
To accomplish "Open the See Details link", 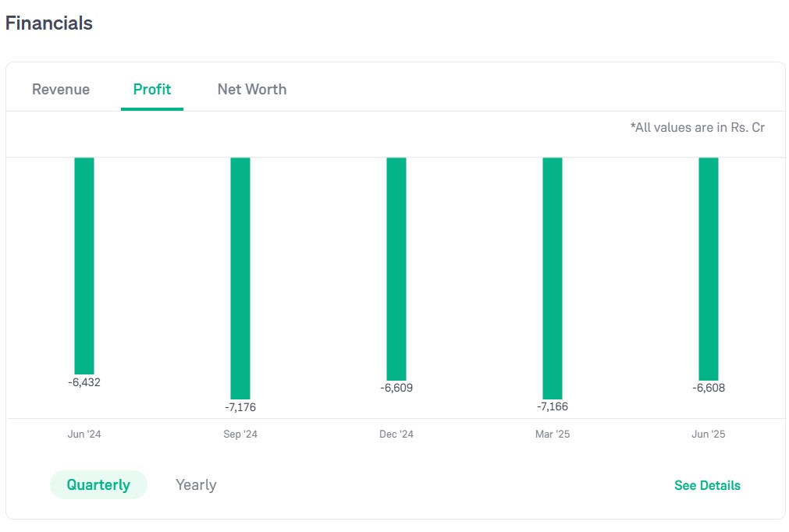I will click(707, 486).
